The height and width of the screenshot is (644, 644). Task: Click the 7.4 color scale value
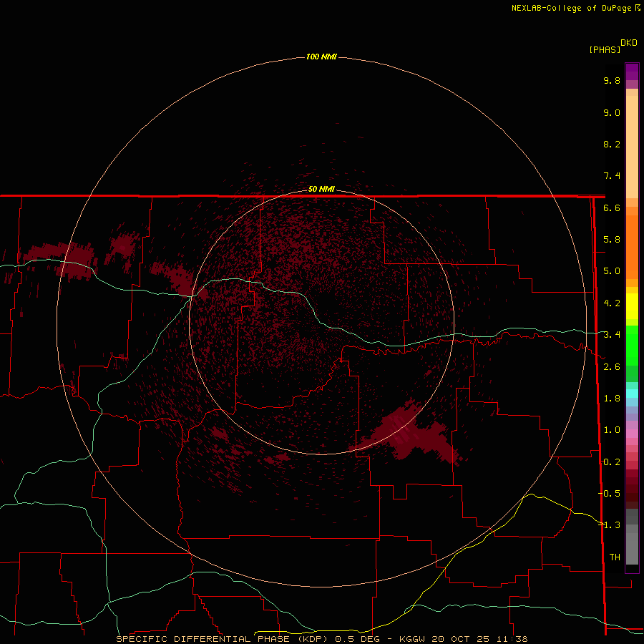(x=612, y=176)
